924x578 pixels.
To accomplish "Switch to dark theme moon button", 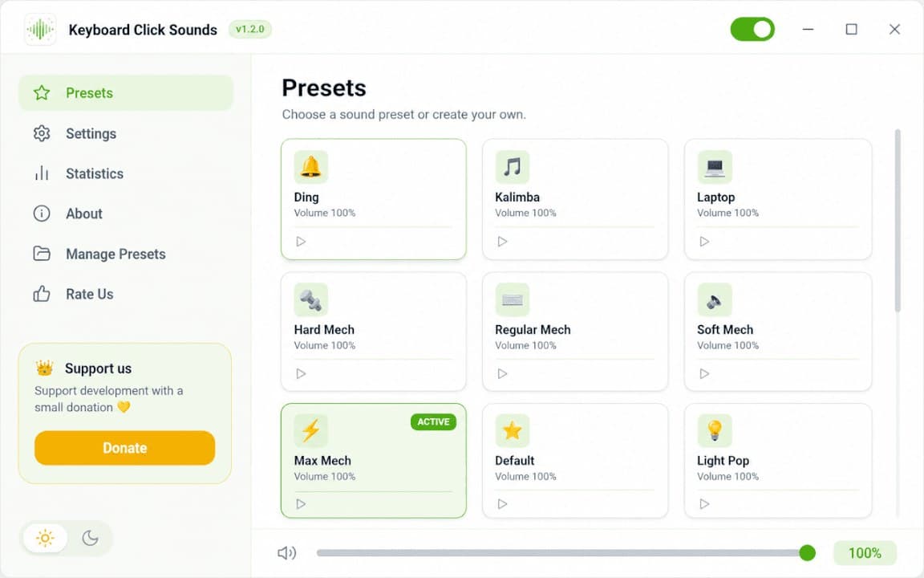I will point(90,538).
